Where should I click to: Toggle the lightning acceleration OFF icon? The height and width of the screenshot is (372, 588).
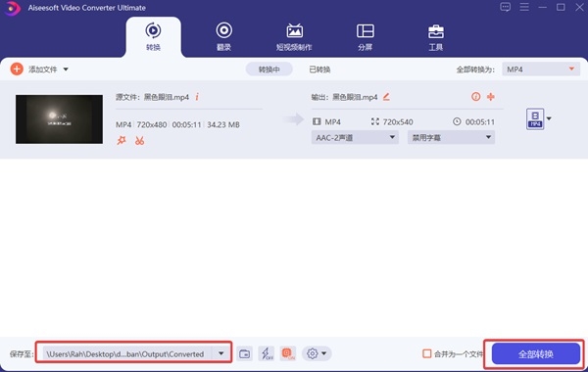(267, 353)
